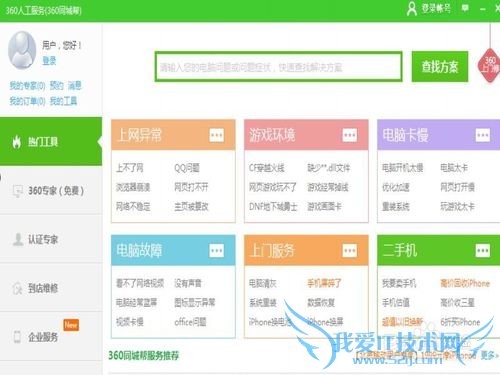The height and width of the screenshot is (375, 500).
Task: Select 电脑开机太慢 entry
Action: [403, 168]
